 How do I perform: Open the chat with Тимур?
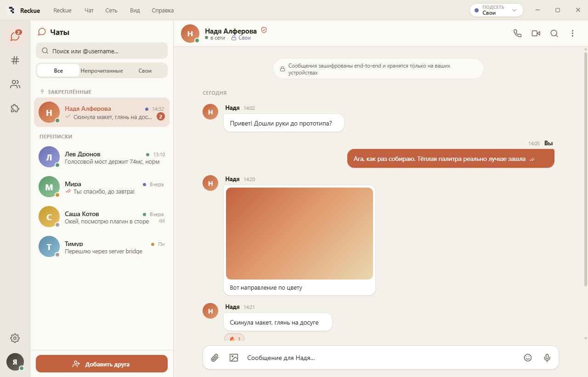[x=102, y=247]
